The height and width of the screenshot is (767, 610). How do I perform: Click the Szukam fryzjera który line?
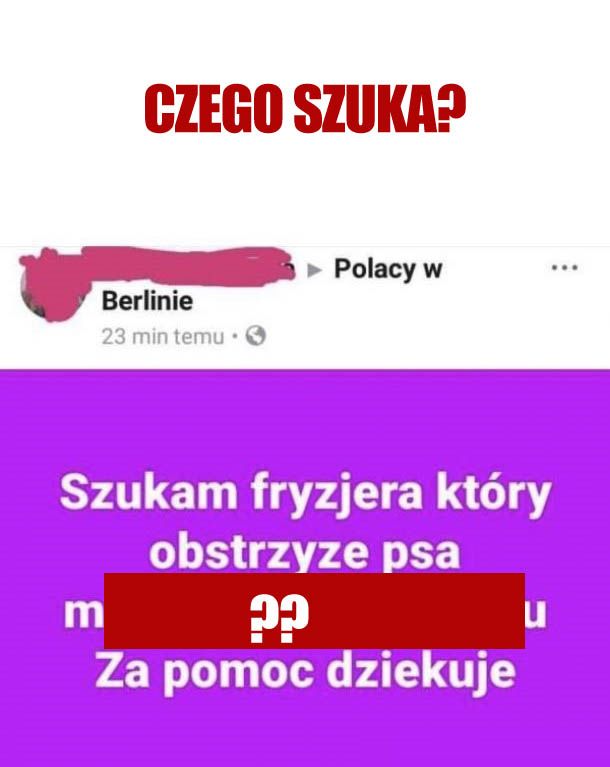pyautogui.click(x=305, y=494)
